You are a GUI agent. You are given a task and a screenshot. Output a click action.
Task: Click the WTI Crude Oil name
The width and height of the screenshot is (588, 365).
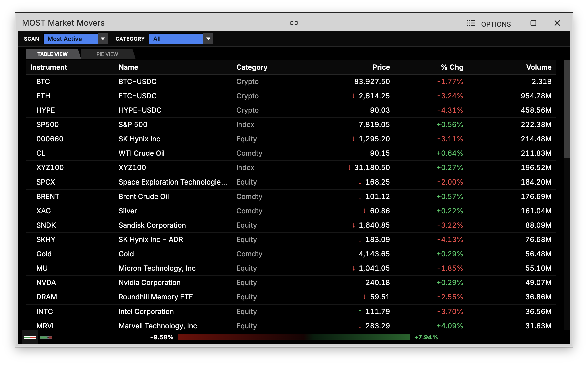(x=142, y=153)
